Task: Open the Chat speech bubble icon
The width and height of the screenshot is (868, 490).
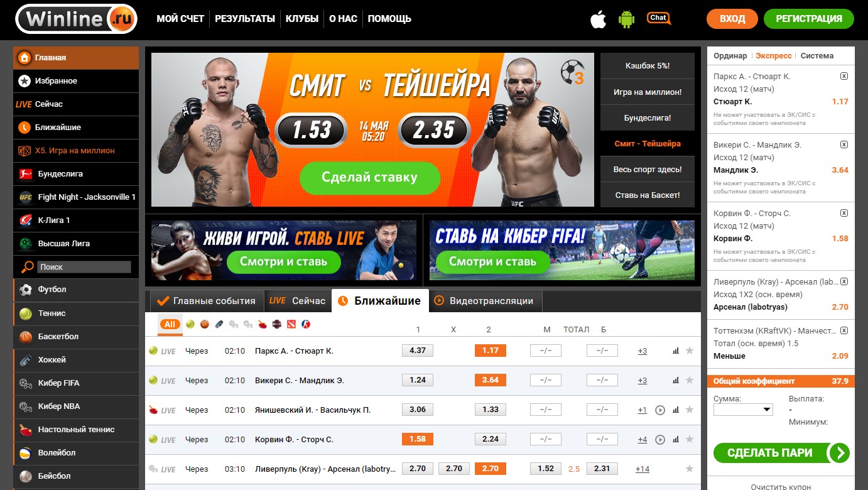Action: click(x=659, y=19)
